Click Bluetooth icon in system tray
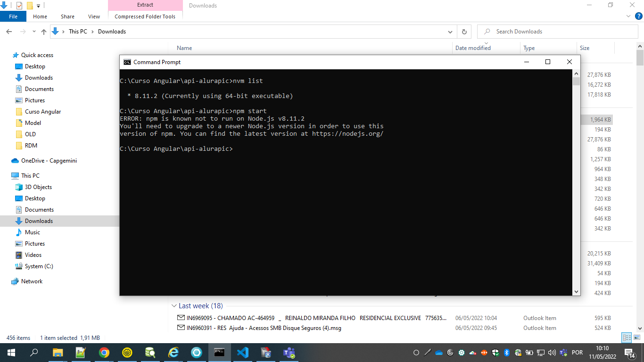Viewport: 644px width, 362px height. [x=507, y=353]
